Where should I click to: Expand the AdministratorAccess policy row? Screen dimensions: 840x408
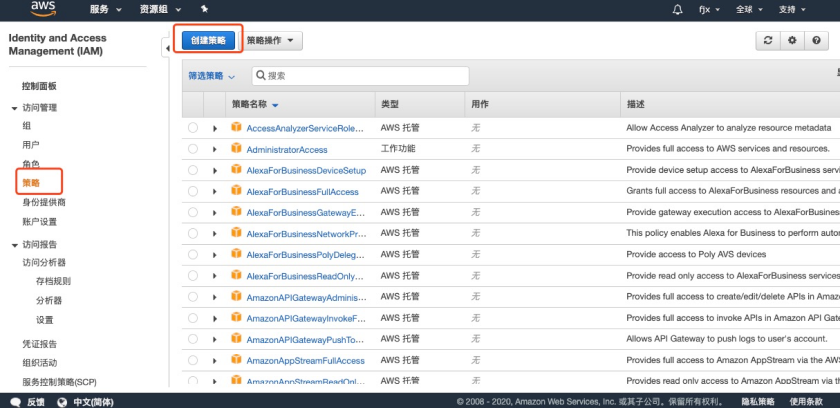click(x=215, y=149)
